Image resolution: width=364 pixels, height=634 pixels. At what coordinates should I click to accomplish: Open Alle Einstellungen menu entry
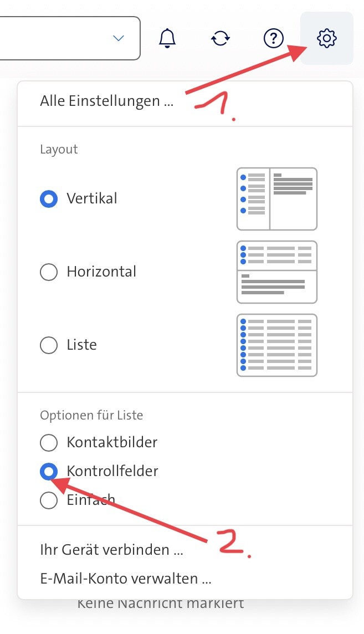click(106, 102)
